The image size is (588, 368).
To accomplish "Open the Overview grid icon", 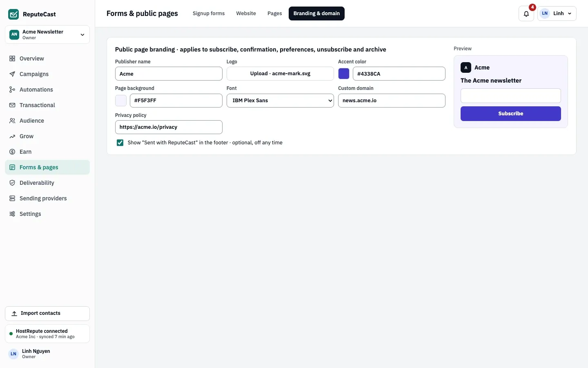I will click(12, 58).
